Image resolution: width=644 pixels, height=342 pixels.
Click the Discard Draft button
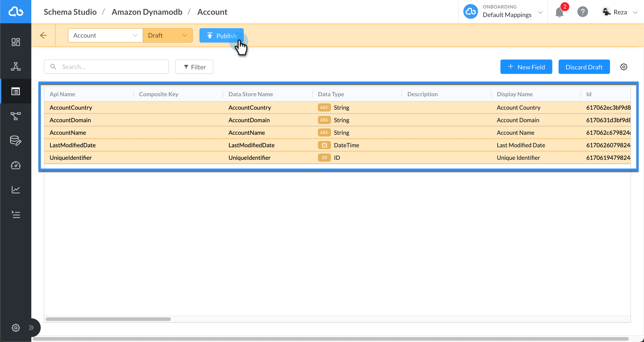pyautogui.click(x=584, y=67)
